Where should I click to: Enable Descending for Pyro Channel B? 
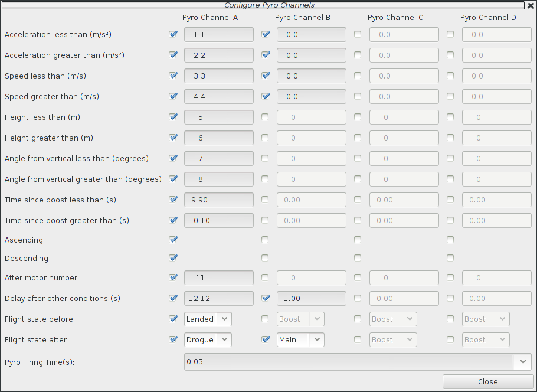click(265, 258)
